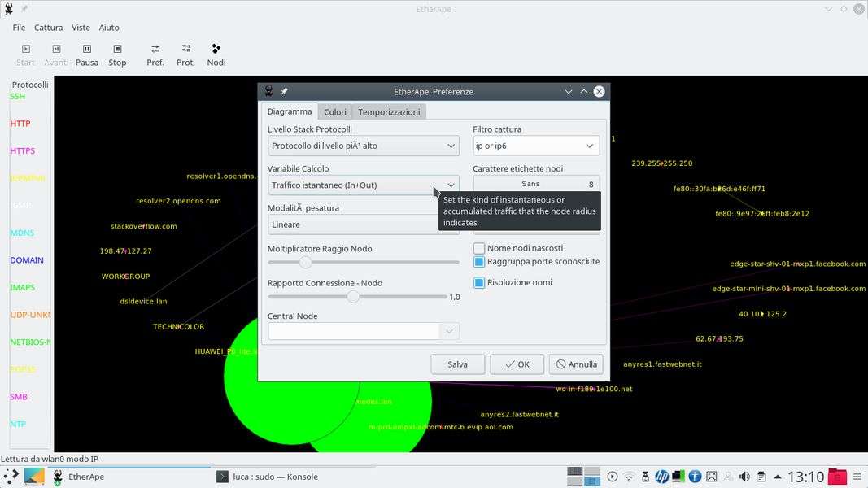Viewport: 868px width, 488px height.
Task: Uncheck Raggruppa porte sconosciute
Action: point(479,262)
